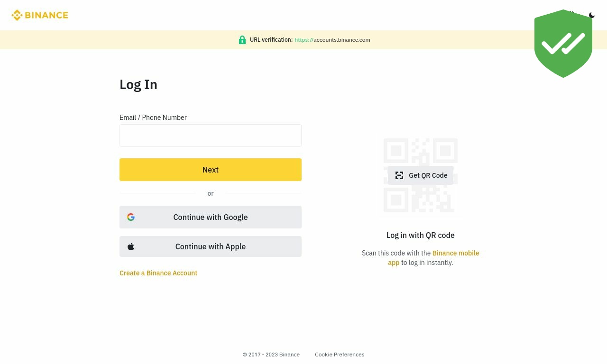
Task: Continue with Apple sign-in button
Action: pyautogui.click(x=211, y=246)
